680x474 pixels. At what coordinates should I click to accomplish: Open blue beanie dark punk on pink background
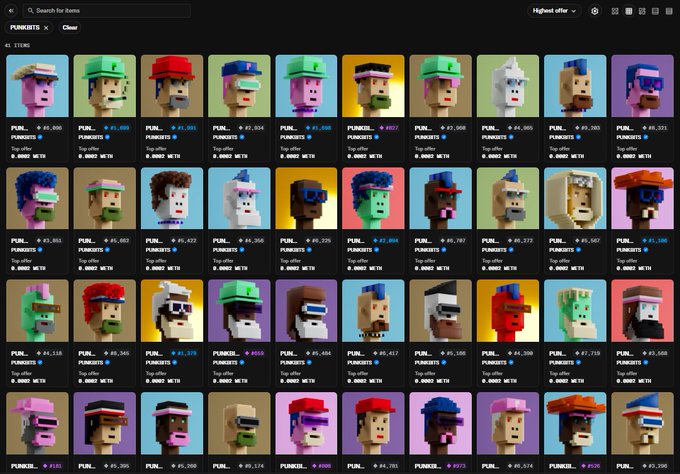(x=441, y=423)
